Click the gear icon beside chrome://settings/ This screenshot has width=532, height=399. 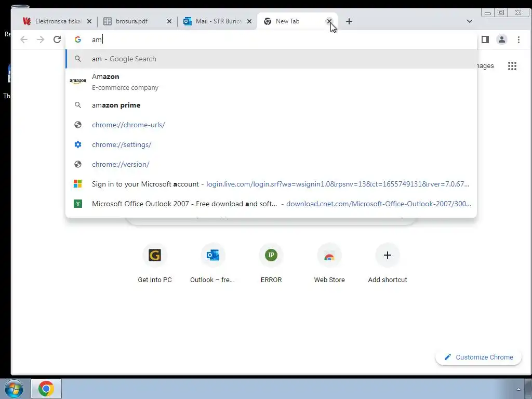(78, 144)
